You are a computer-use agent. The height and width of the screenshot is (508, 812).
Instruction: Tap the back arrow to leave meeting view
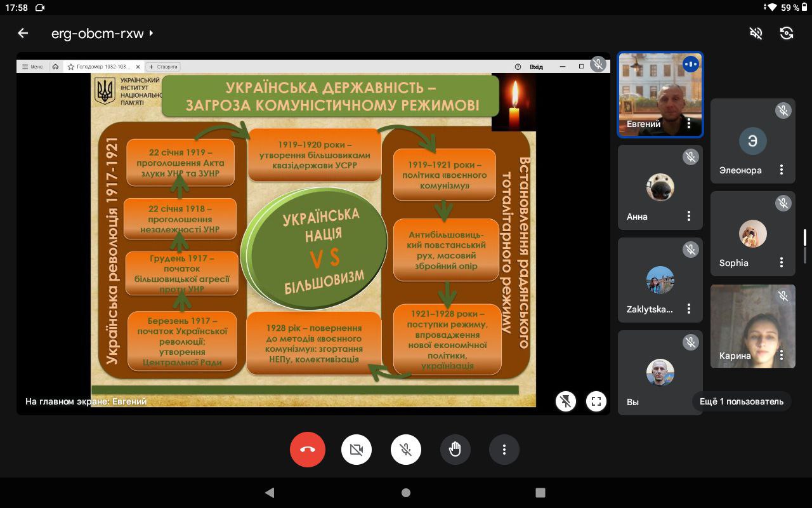point(23,34)
